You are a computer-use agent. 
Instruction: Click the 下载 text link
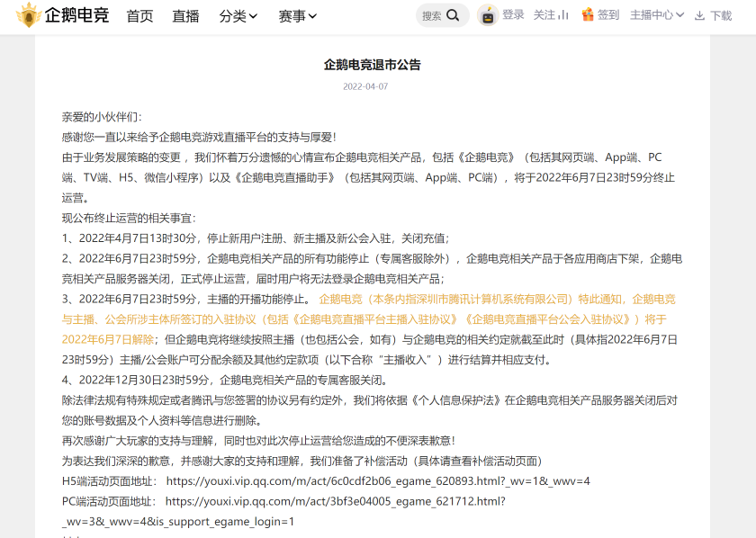tap(721, 16)
